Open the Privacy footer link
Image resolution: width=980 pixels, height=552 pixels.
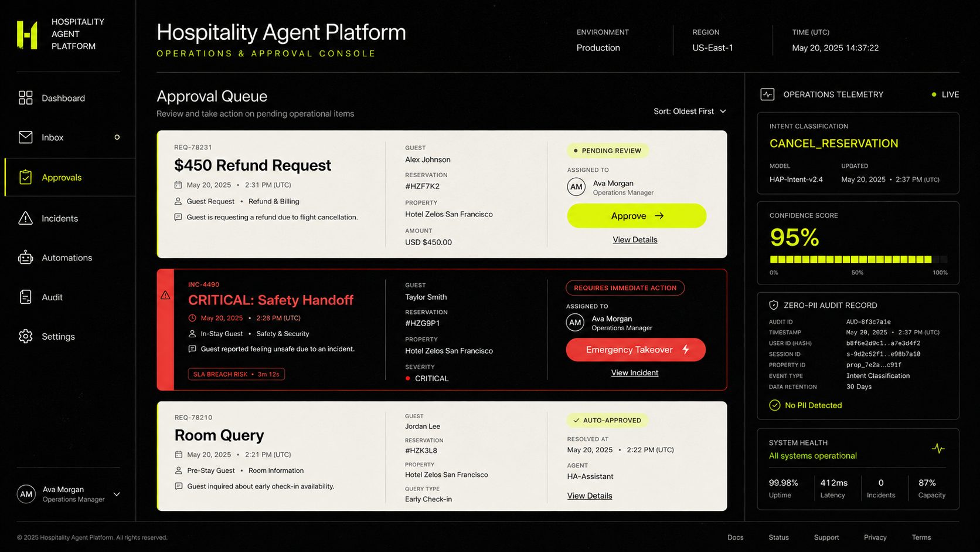875,537
